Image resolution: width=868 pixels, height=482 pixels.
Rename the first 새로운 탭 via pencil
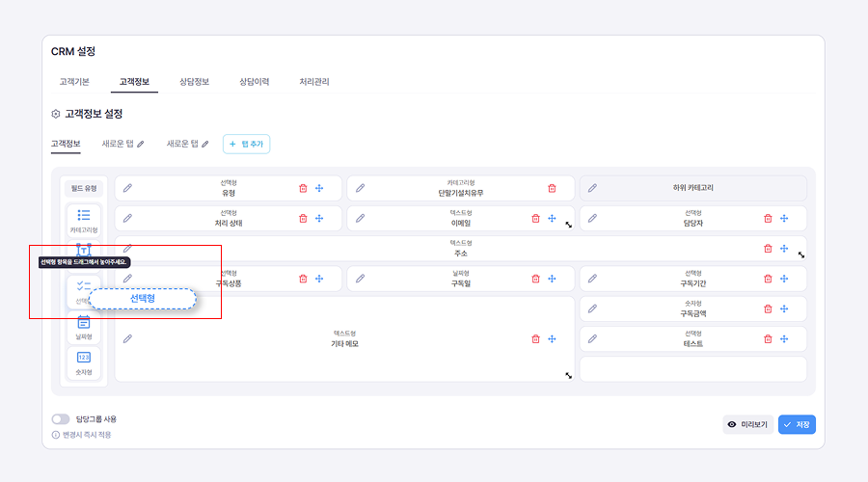141,144
